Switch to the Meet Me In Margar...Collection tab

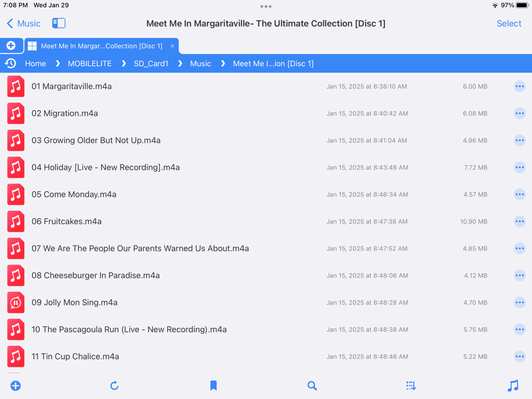click(x=101, y=46)
